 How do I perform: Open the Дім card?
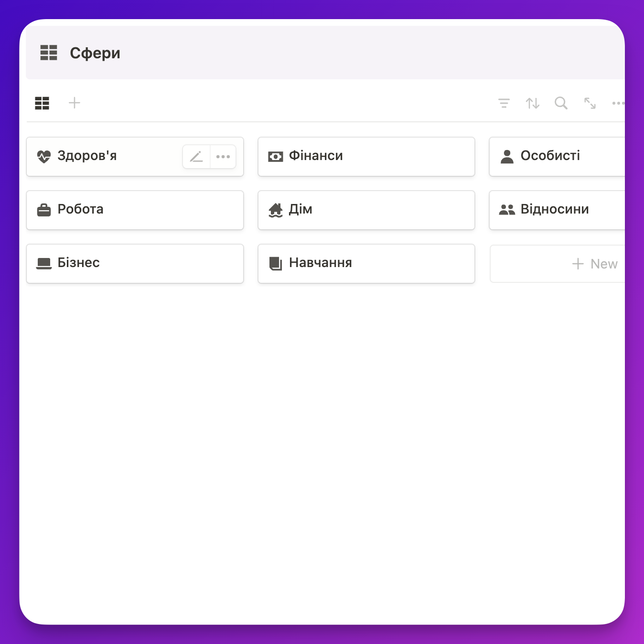tap(366, 210)
